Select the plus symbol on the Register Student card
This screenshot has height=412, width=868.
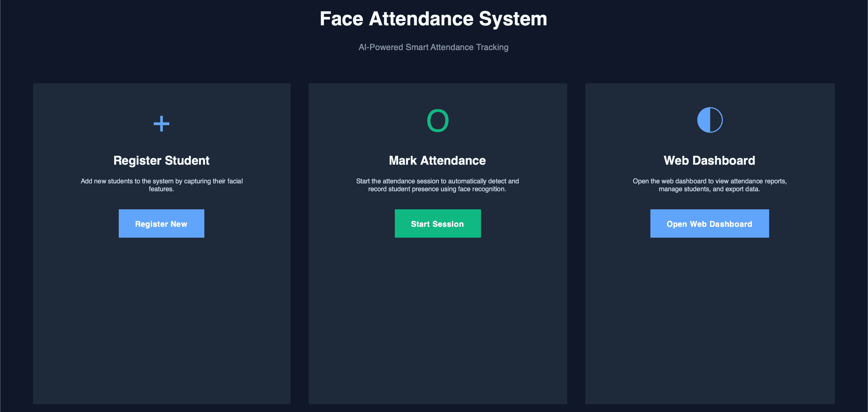click(x=161, y=124)
